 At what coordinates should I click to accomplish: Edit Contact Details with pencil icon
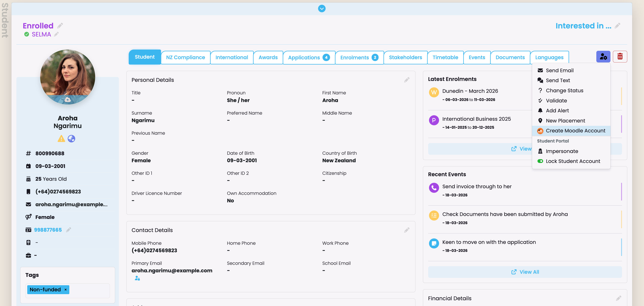[x=407, y=230]
